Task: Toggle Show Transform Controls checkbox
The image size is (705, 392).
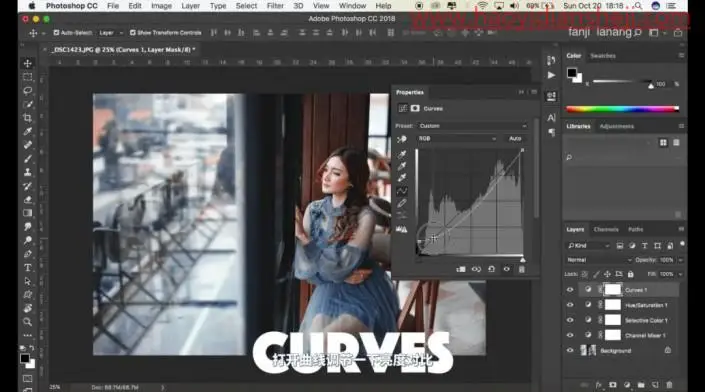Action: (x=133, y=32)
